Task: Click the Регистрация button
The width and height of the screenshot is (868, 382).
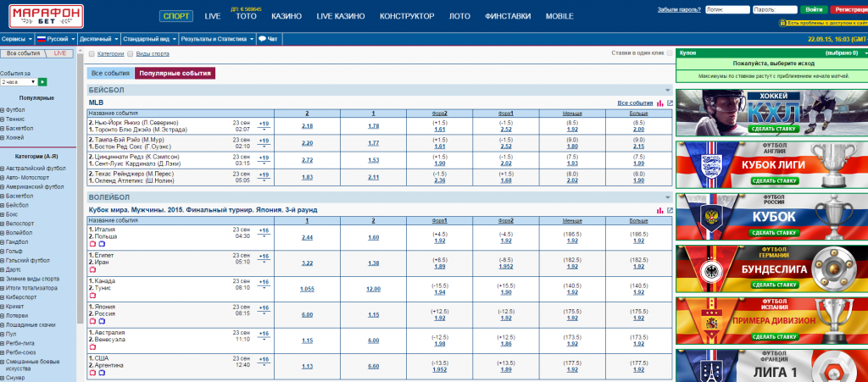Action: tap(851, 9)
